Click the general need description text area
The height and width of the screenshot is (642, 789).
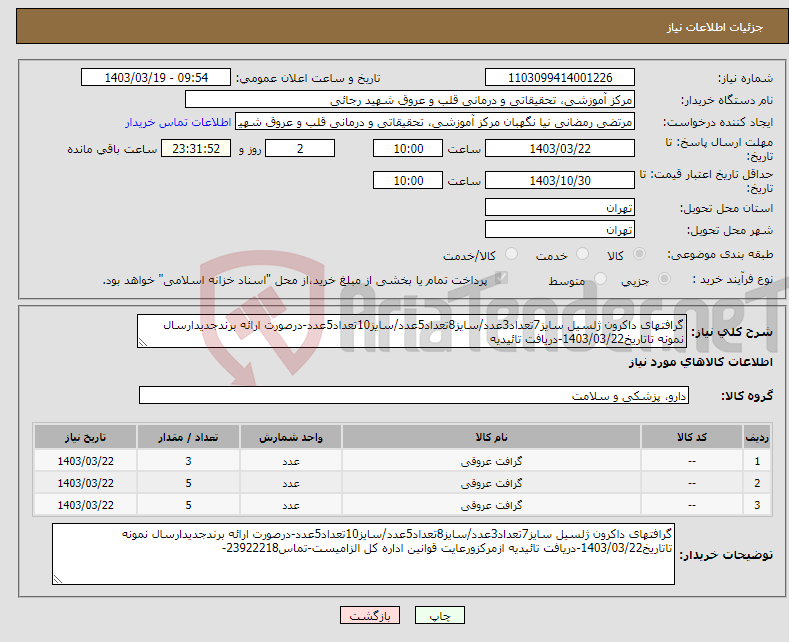(412, 332)
